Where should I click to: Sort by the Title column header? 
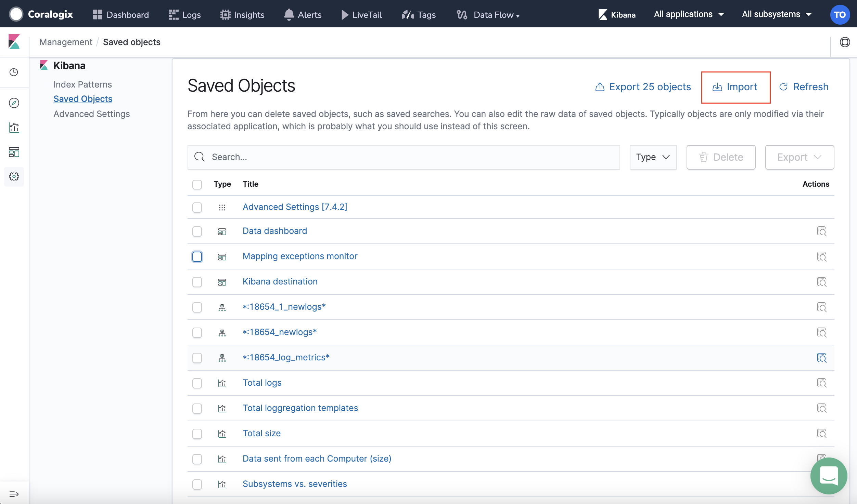tap(251, 184)
